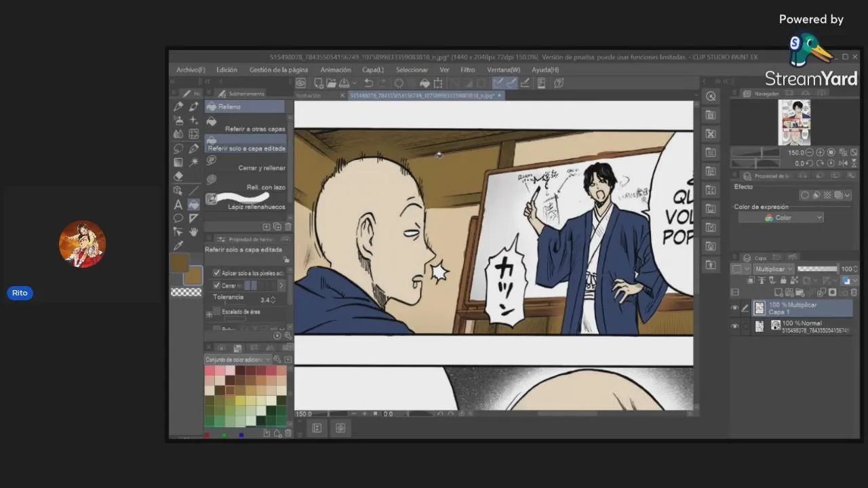
Task: Click the zoom out minus icon in Navigator
Action: [x=809, y=152]
